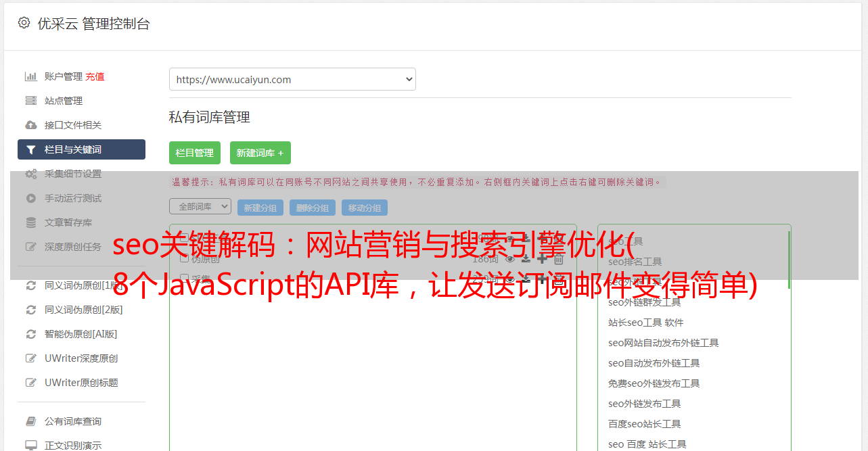Select keyword 站长seo工具 软件
This screenshot has height=451, width=868.
coord(645,323)
